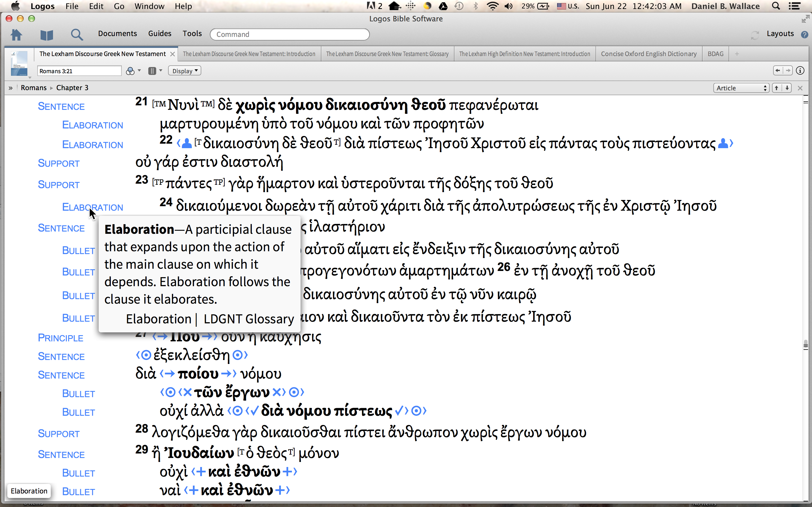Open the Guides menu
Screen dimensions: 812x507
coord(160,34)
